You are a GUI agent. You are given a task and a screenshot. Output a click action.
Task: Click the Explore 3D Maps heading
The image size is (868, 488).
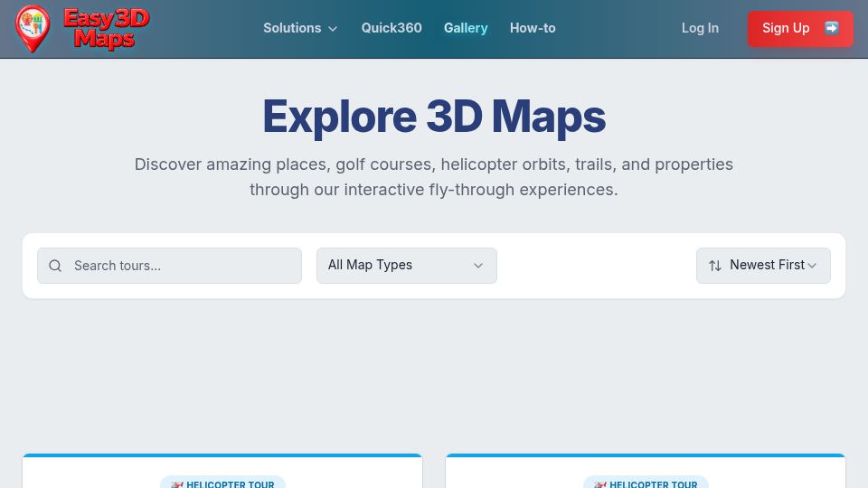[434, 117]
